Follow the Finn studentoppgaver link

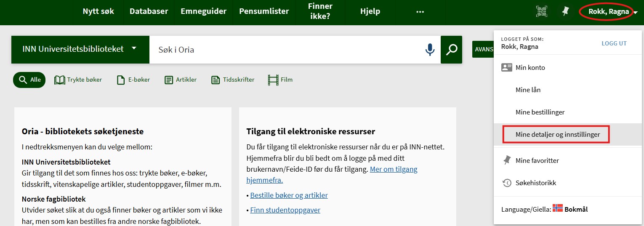pyautogui.click(x=285, y=210)
